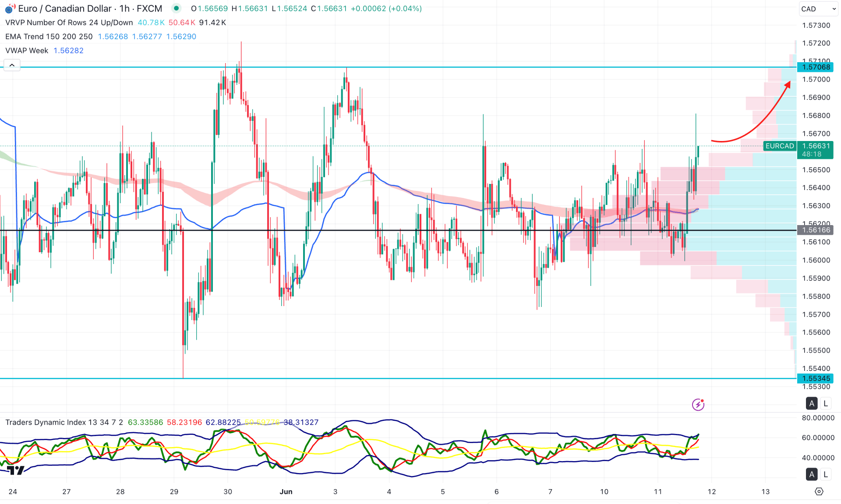
Task: Toggle log scale L on price pane
Action: point(826,403)
